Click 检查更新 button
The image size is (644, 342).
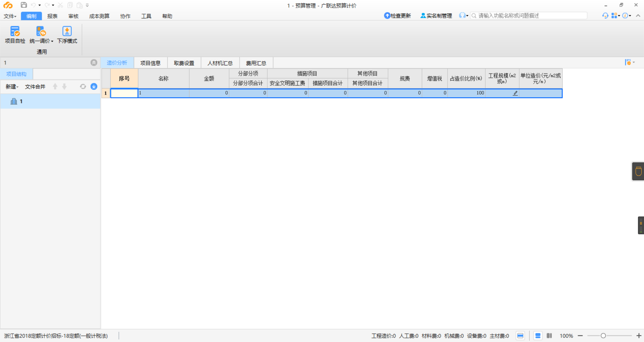coord(397,15)
